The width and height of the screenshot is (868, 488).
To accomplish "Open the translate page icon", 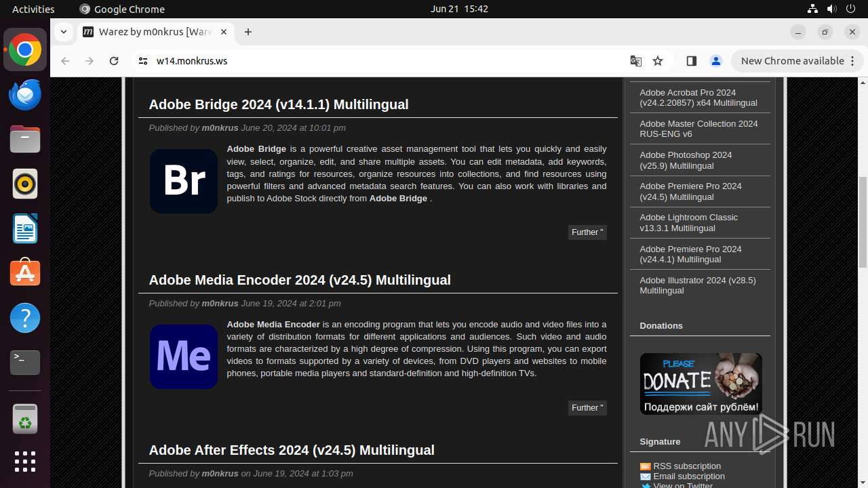I will click(x=635, y=61).
